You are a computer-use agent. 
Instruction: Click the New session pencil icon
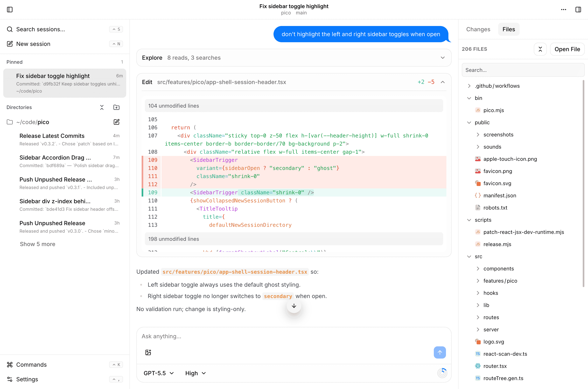pos(10,44)
